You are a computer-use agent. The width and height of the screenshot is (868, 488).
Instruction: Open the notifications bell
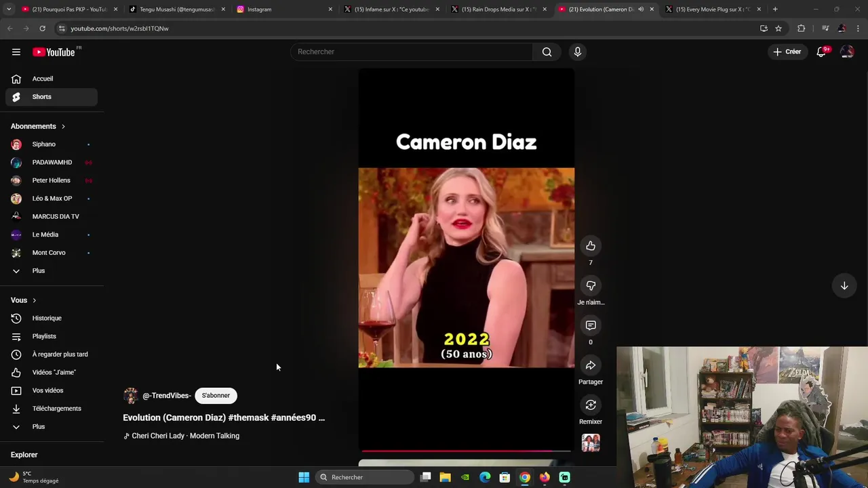pyautogui.click(x=821, y=52)
